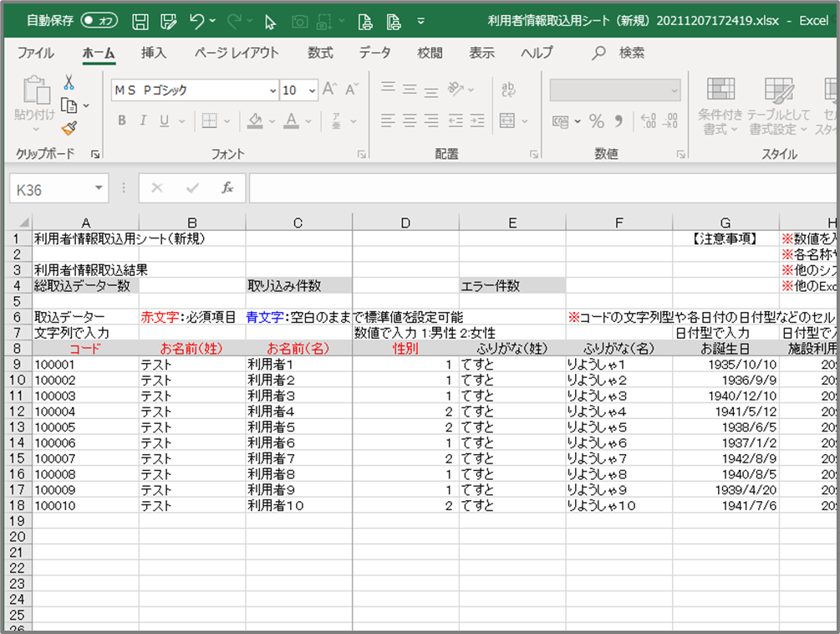Select the pointer cursor icon in quick access
Image resolution: width=840 pixels, height=634 pixels.
pos(270,22)
